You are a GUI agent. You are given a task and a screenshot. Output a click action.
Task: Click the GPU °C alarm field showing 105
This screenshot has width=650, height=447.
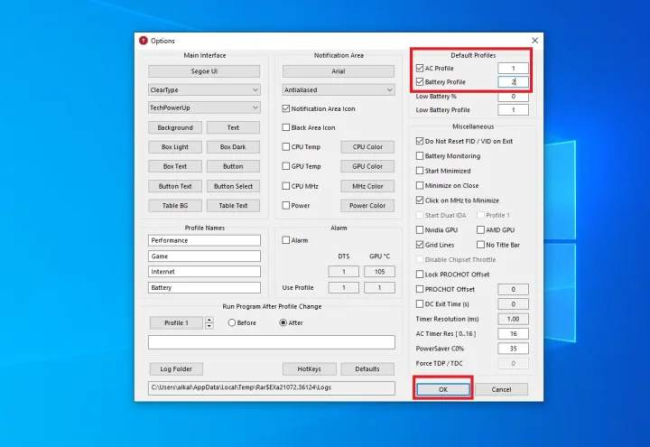coord(380,272)
